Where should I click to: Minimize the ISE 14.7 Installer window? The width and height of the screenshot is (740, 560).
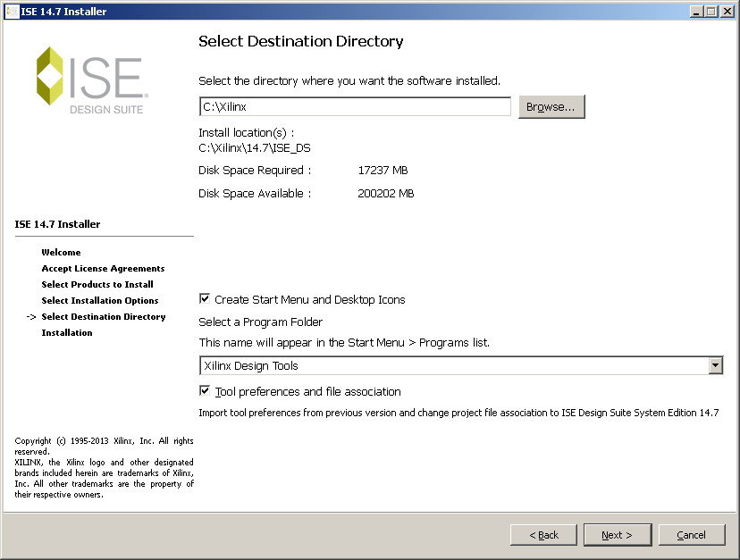pos(696,12)
